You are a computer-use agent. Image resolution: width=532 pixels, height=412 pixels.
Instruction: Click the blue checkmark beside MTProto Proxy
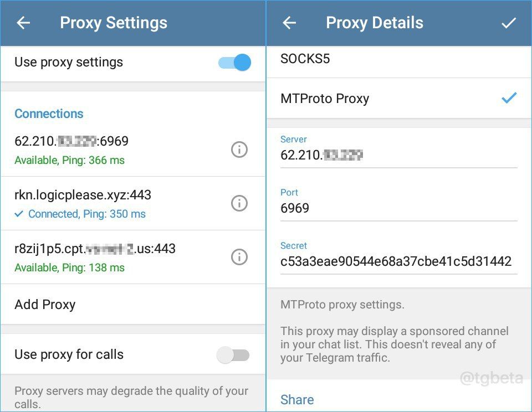tap(508, 99)
